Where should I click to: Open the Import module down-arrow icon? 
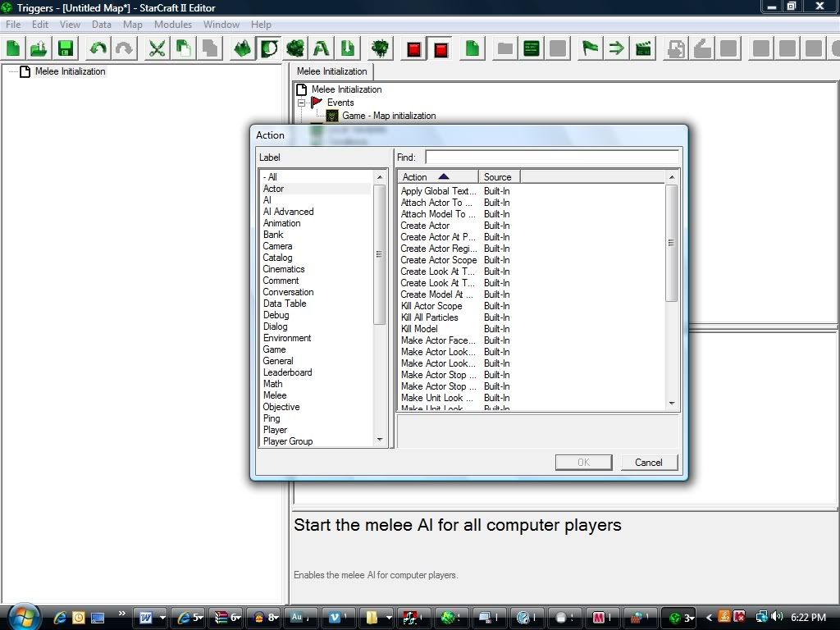[348, 48]
